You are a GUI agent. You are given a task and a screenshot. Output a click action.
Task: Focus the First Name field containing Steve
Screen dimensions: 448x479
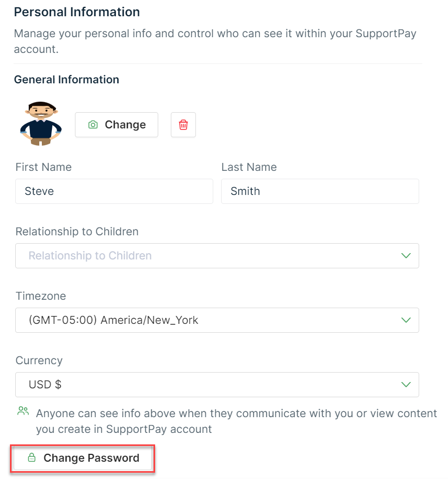click(114, 191)
